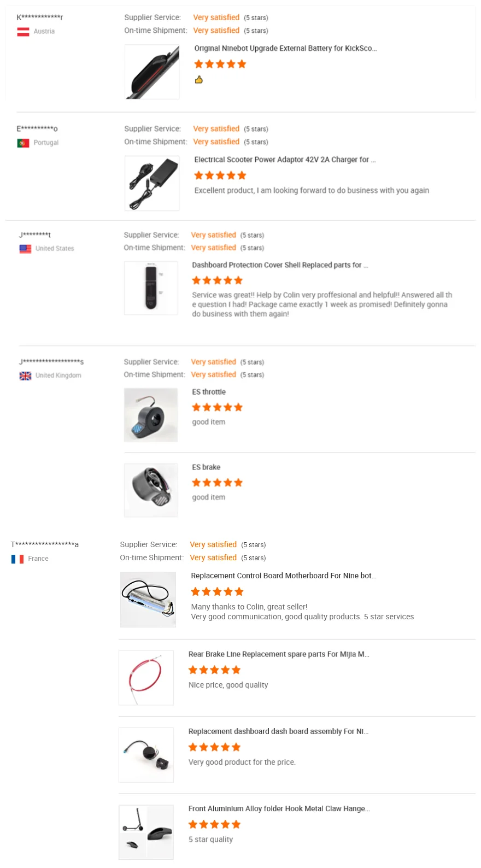
Task: Click the Portugal flag icon
Action: click(x=23, y=143)
